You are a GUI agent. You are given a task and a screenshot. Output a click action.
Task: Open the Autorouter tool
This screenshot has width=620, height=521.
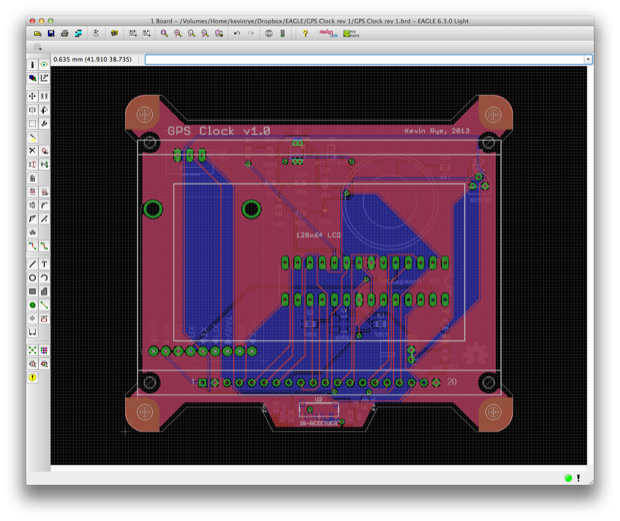tap(44, 350)
